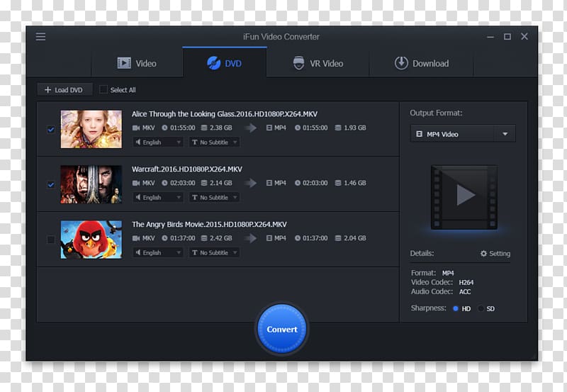Click the Load DVD button
Screen dimensions: 567x392
[x=64, y=90]
